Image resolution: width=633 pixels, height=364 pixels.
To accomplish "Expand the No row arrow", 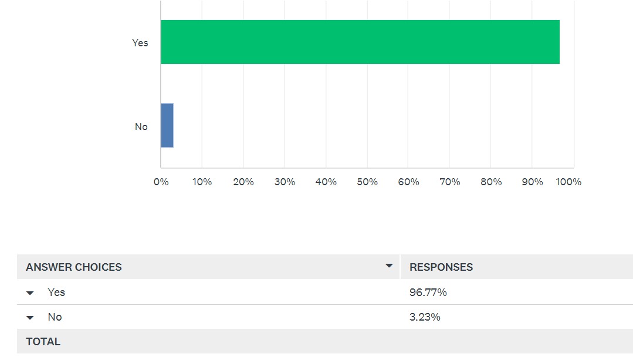I will click(30, 318).
